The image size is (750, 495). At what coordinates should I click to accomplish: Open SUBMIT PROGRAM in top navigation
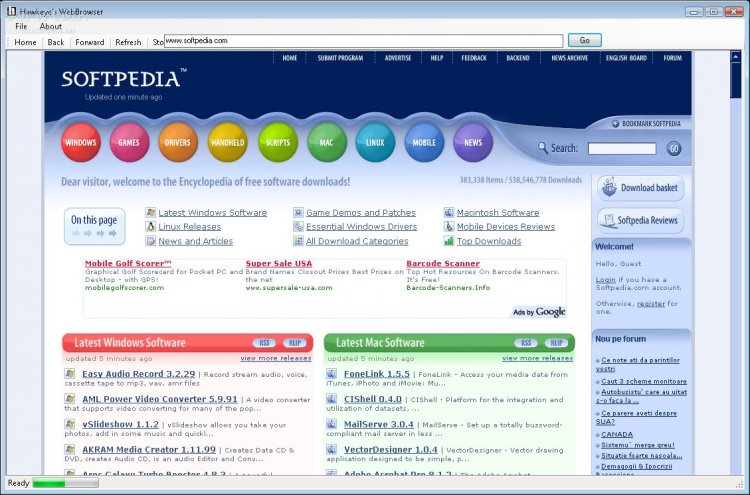[x=340, y=58]
